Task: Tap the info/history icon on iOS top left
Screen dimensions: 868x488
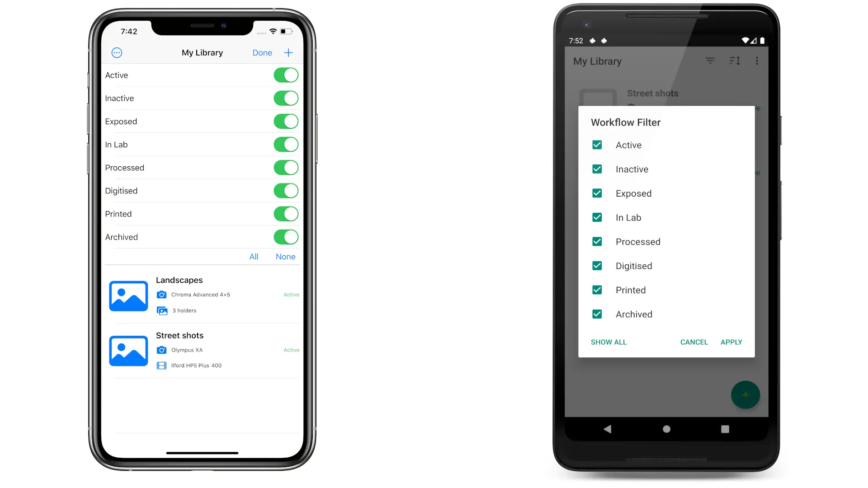Action: pyautogui.click(x=117, y=52)
